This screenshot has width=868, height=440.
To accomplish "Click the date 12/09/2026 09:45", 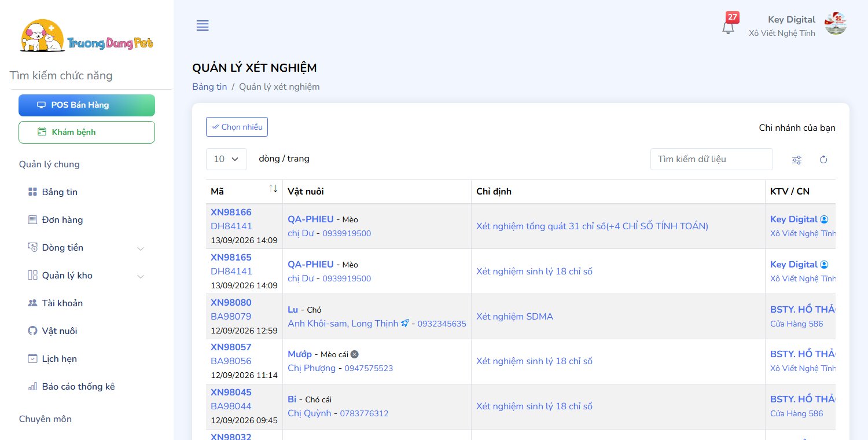I will [x=244, y=421].
